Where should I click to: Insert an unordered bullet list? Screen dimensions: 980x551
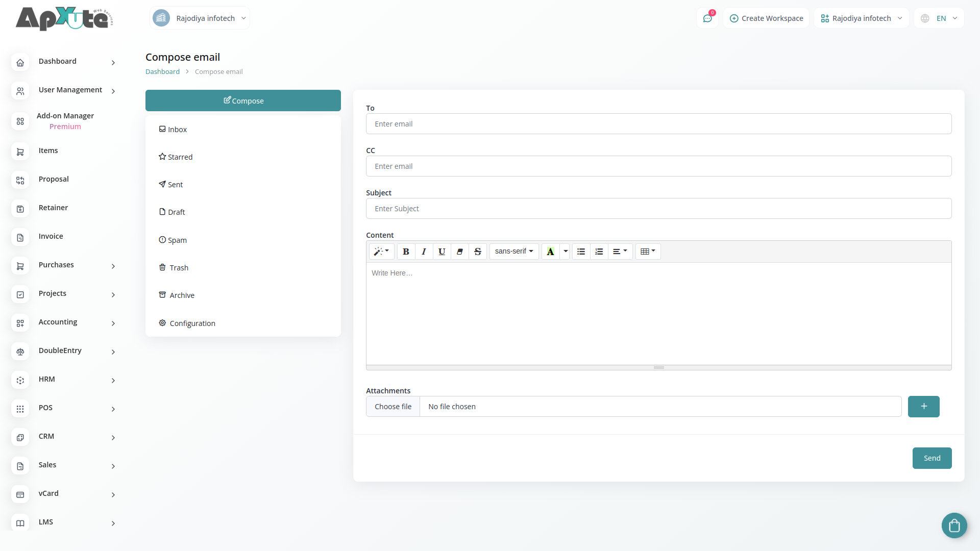[581, 252]
